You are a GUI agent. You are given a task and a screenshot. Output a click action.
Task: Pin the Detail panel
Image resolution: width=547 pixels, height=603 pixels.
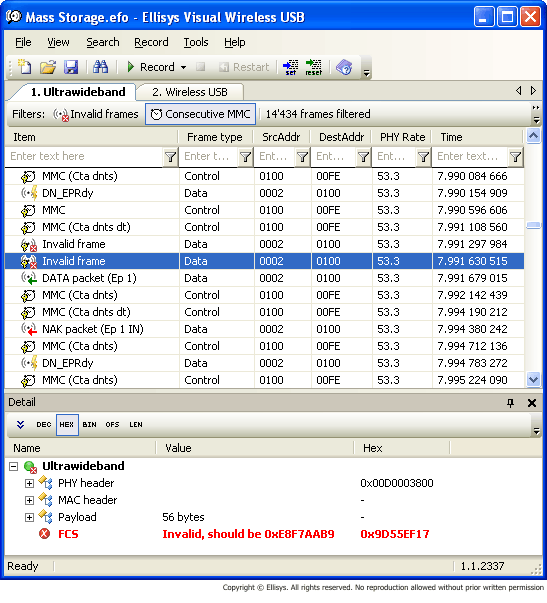510,403
